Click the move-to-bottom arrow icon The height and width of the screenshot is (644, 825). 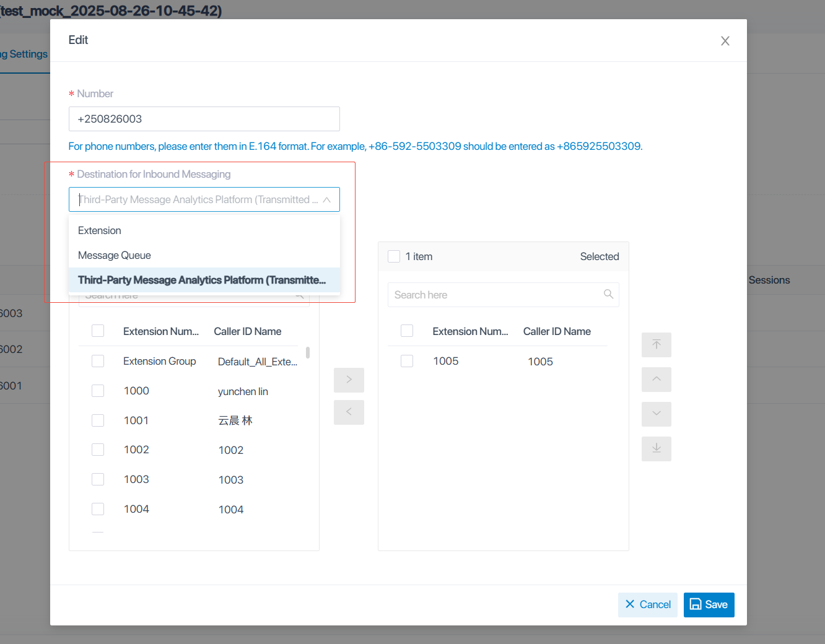[657, 448]
